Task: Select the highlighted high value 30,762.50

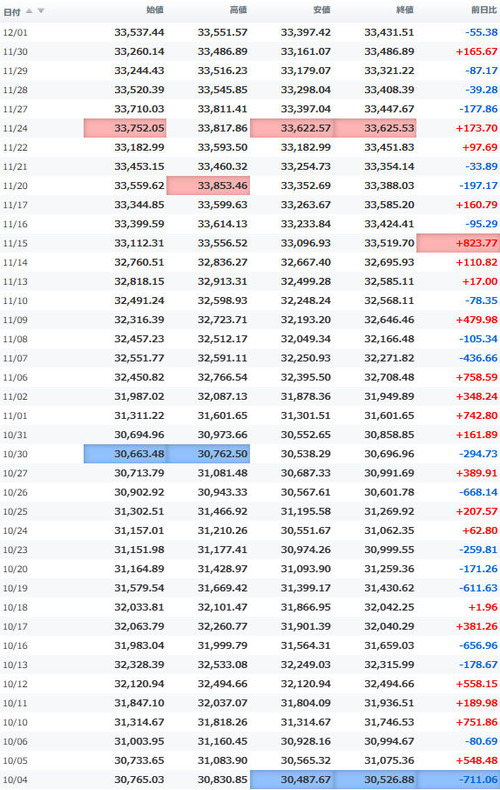Action: [208, 453]
